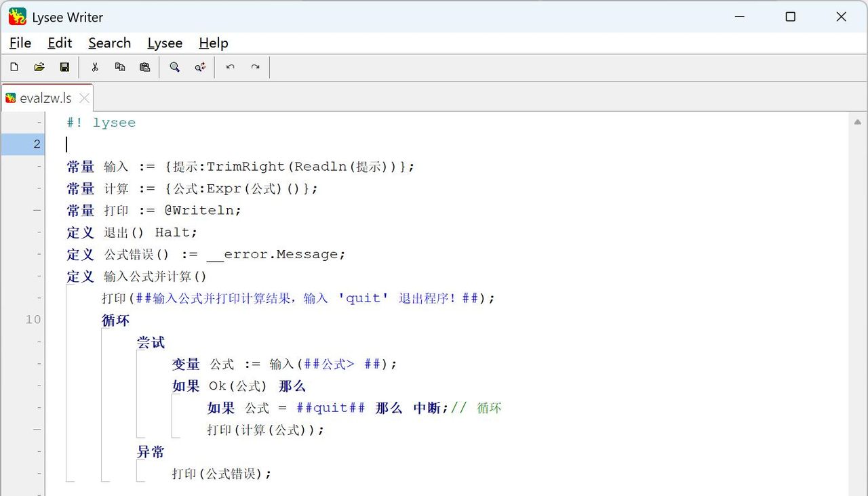868x496 pixels.
Task: Open the Edit menu
Action: 60,43
